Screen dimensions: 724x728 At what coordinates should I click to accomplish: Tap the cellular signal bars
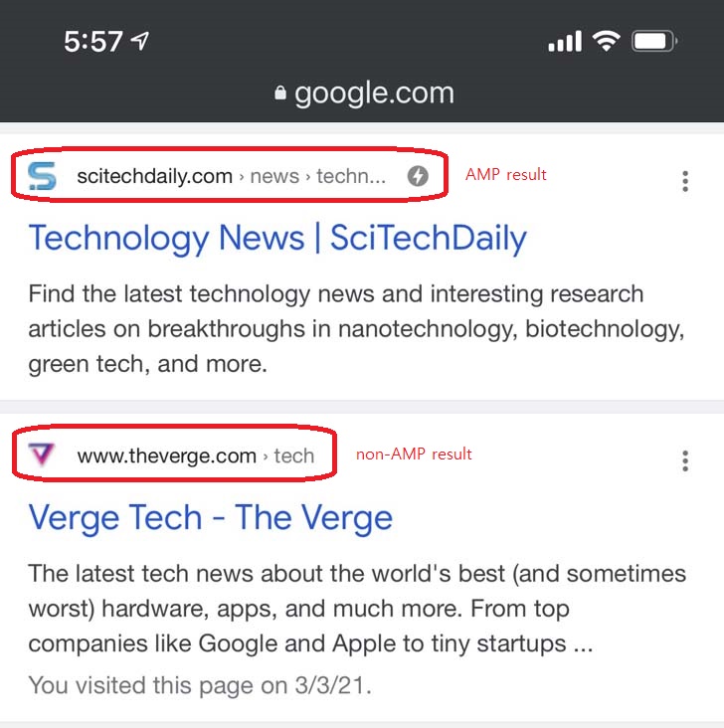[x=564, y=42]
